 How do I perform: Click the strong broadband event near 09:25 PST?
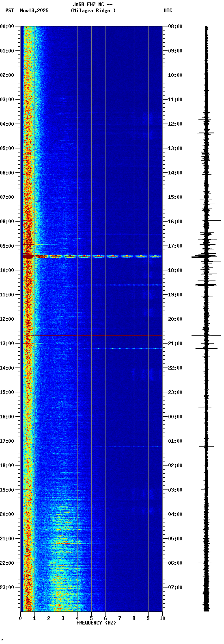point(92,256)
